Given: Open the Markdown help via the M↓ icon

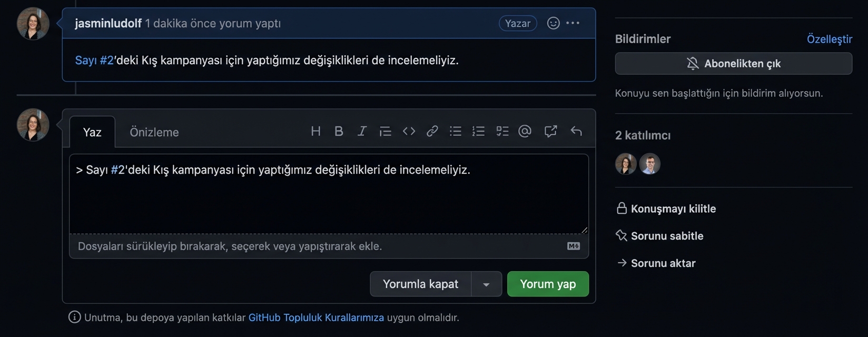Looking at the screenshot, I should pyautogui.click(x=574, y=246).
